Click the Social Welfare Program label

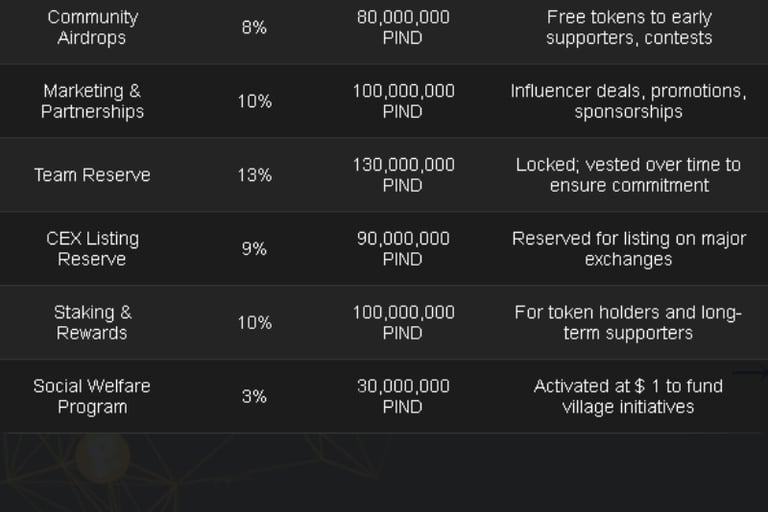coord(92,396)
